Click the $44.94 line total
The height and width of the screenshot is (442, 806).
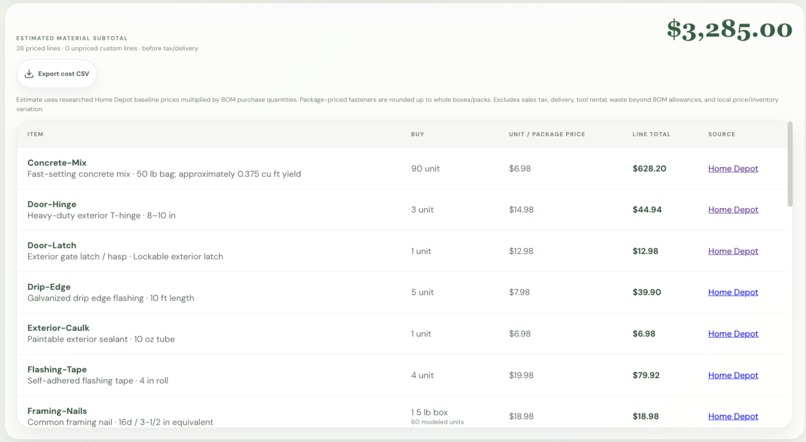(x=647, y=210)
